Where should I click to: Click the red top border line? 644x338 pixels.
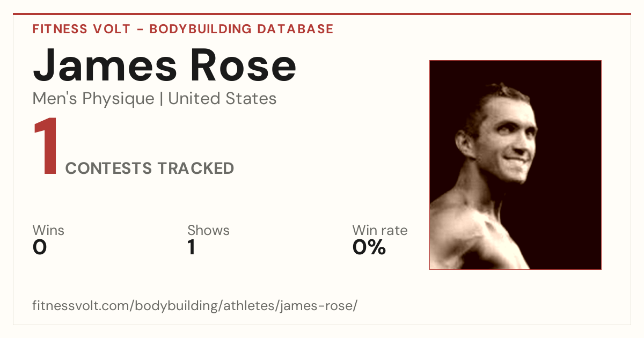click(322, 14)
